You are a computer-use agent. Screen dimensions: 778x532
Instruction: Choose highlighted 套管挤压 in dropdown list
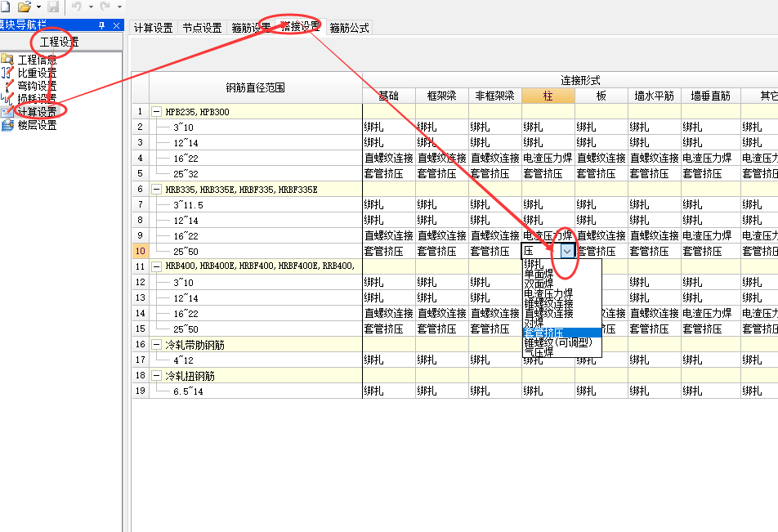[562, 333]
